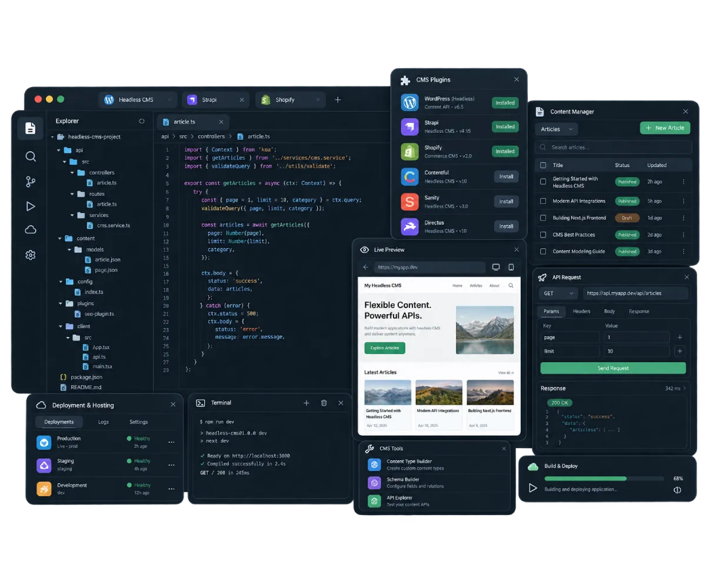Screen dimensions: 706x588
Task: Install the Contentful plugin
Action: tap(506, 176)
